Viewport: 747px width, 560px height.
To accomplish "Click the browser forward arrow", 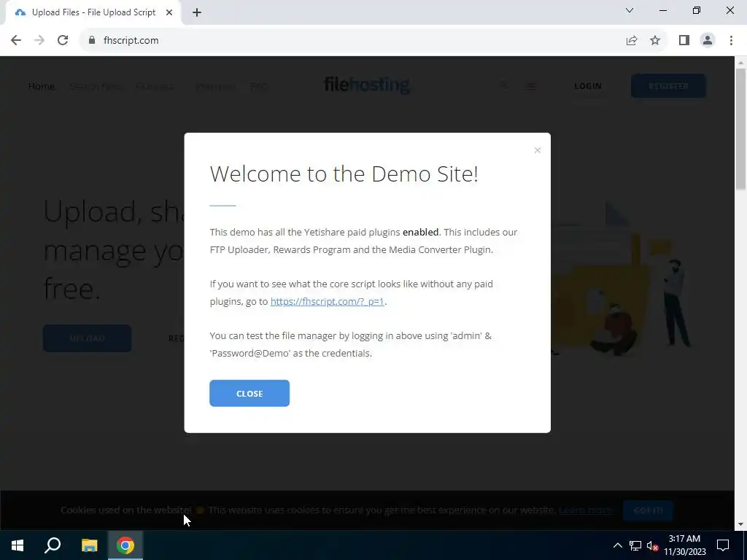I will (39, 41).
